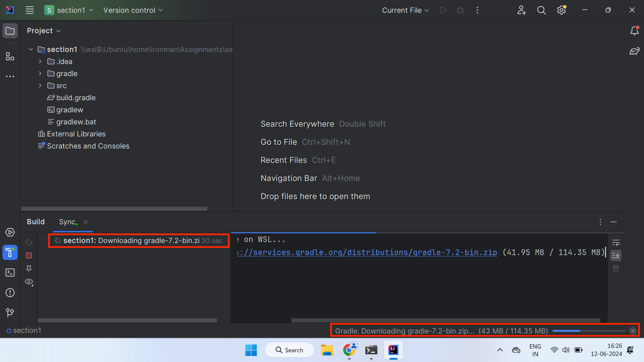Image resolution: width=644 pixels, height=362 pixels.
Task: Click section1 in the status bar breadcrumb
Action: [x=24, y=330]
